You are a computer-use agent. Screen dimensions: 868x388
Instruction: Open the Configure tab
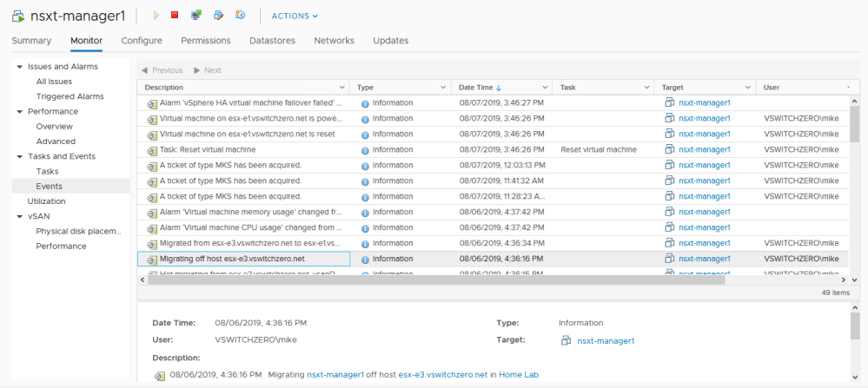(142, 40)
